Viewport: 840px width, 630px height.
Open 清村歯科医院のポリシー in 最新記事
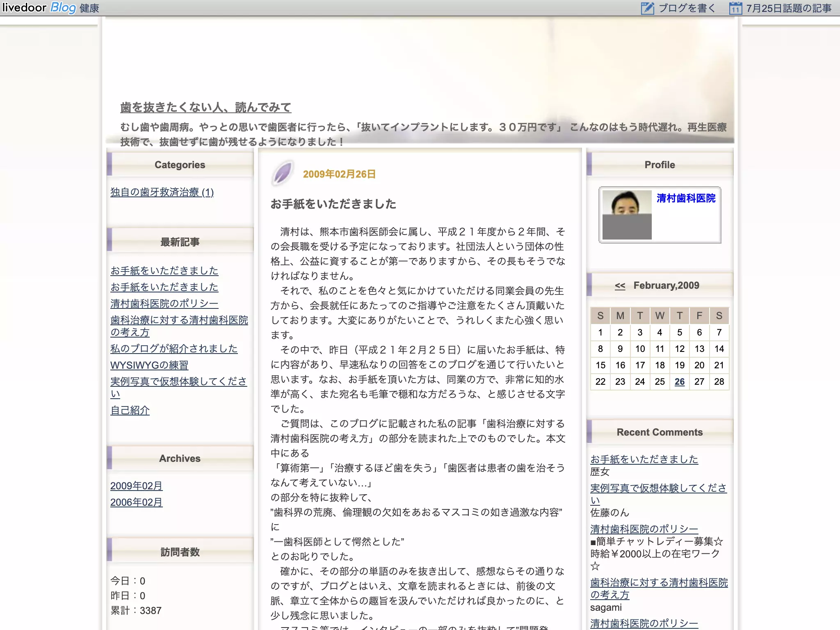[x=164, y=304]
